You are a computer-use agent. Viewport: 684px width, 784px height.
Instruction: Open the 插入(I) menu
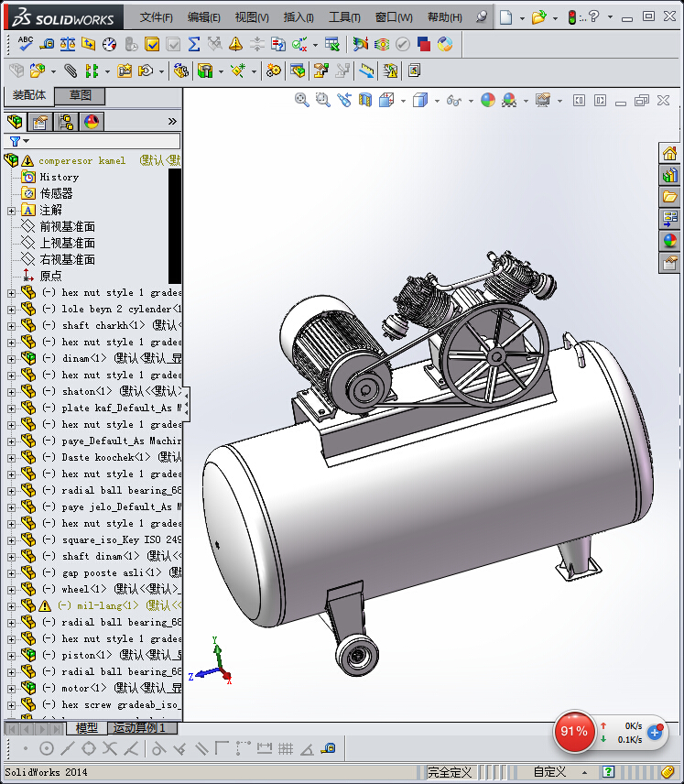click(x=299, y=17)
